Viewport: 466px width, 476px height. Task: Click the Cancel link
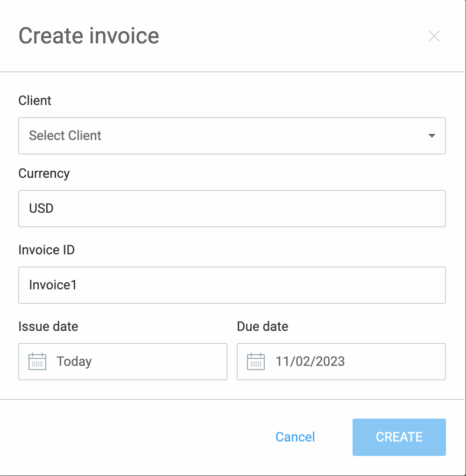(x=295, y=437)
